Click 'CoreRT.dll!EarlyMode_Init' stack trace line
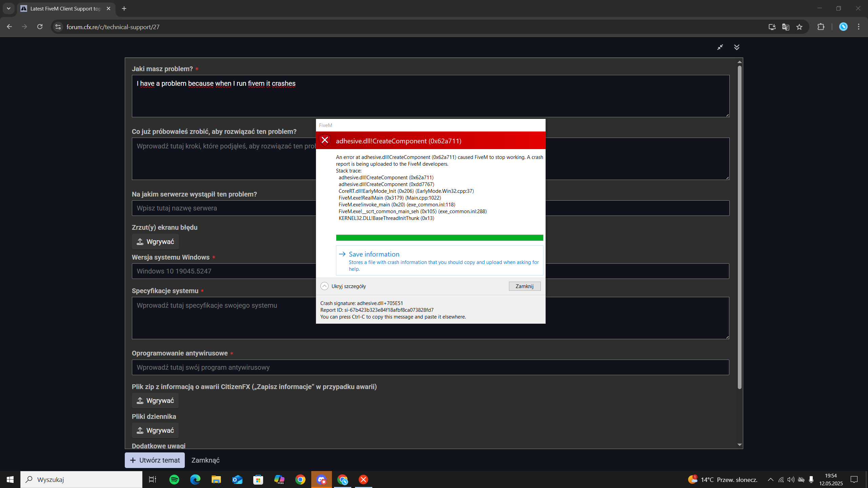The width and height of the screenshot is (868, 488). (x=406, y=191)
